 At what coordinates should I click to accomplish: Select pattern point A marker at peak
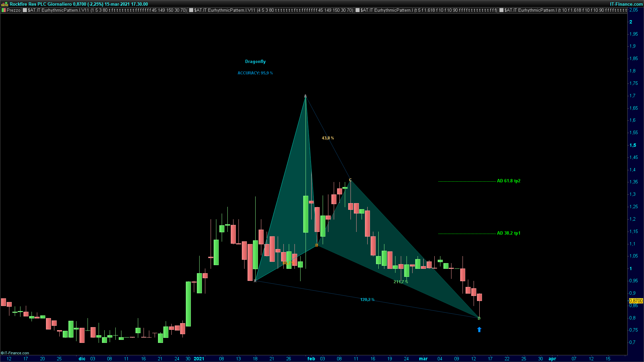305,97
